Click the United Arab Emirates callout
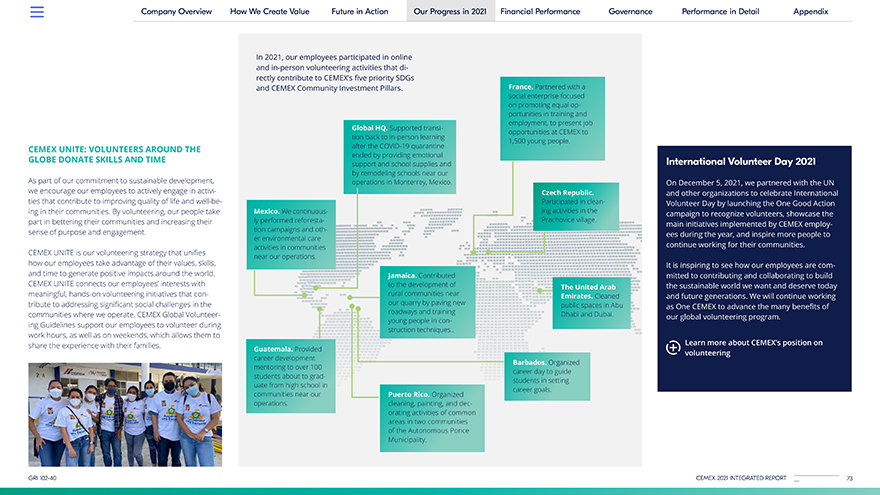The width and height of the screenshot is (880, 495). [x=595, y=300]
